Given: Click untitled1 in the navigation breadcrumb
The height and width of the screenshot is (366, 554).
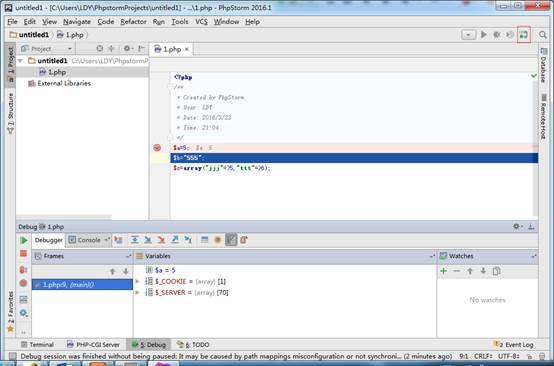Looking at the screenshot, I should click(29, 35).
